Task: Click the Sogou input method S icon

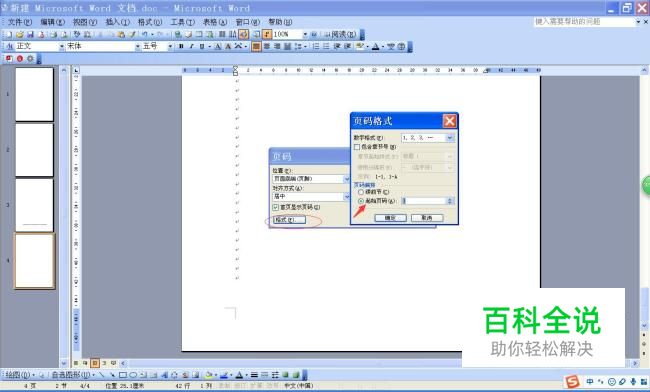Action: point(572,382)
